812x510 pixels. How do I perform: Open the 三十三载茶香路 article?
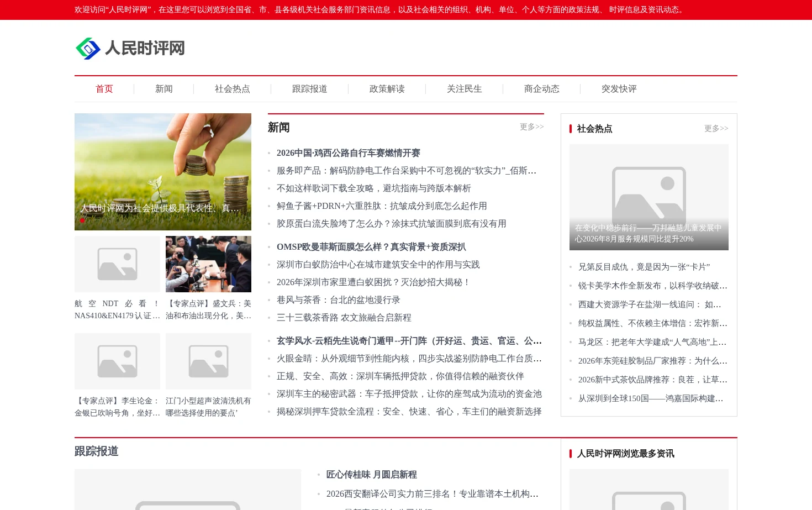(344, 318)
